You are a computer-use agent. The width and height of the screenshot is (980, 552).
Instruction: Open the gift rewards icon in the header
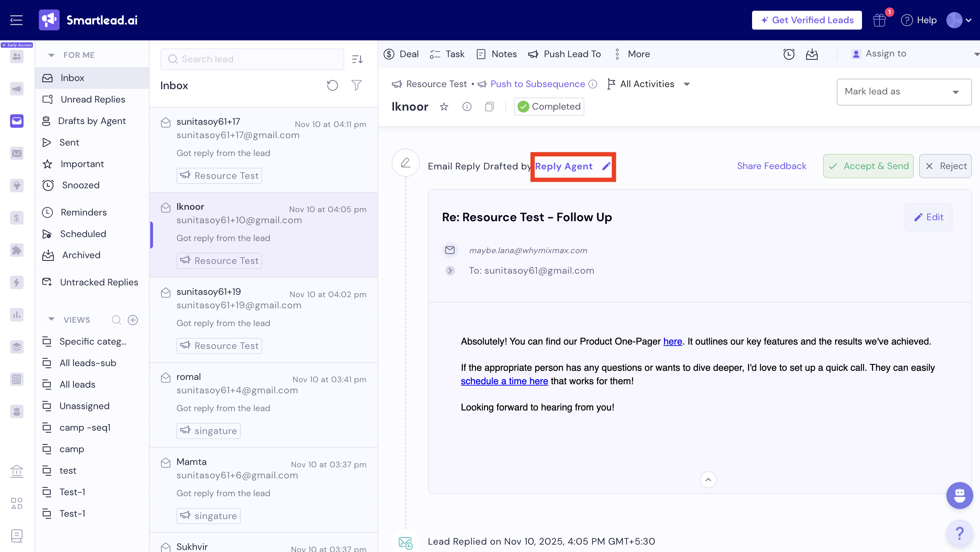point(879,20)
